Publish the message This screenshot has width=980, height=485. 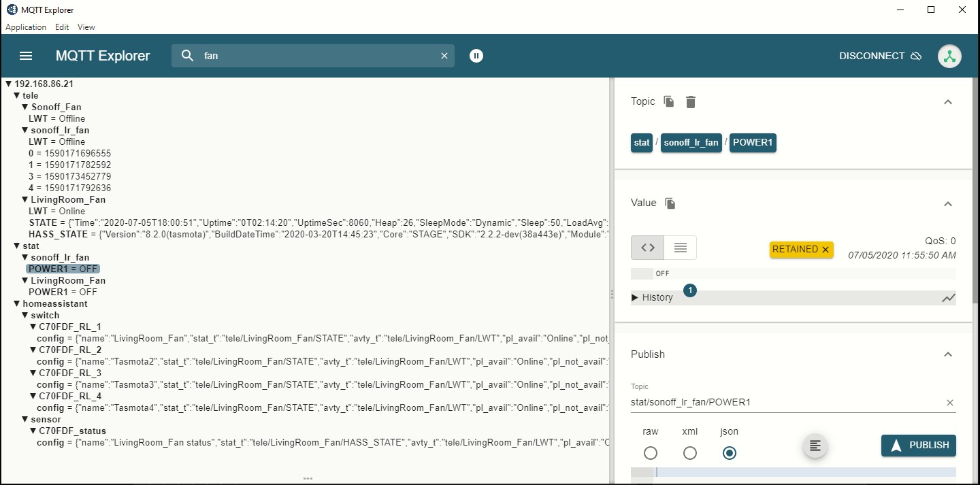919,445
